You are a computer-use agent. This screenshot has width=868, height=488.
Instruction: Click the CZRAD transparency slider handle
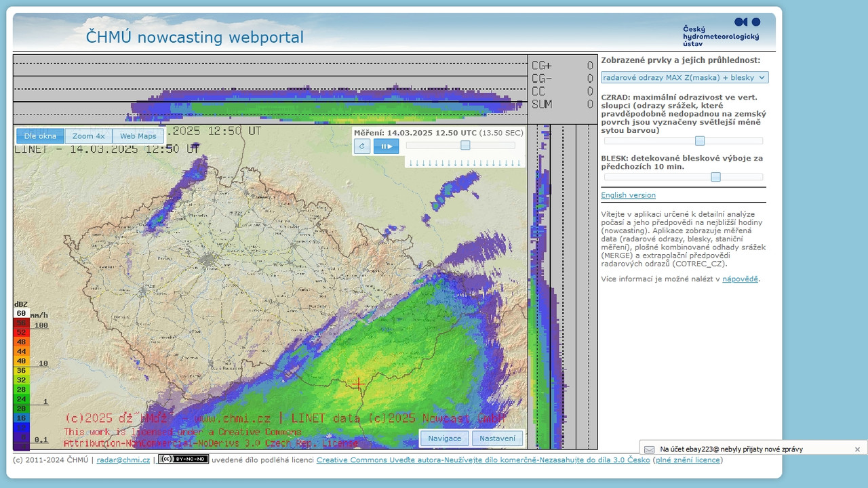click(x=700, y=141)
